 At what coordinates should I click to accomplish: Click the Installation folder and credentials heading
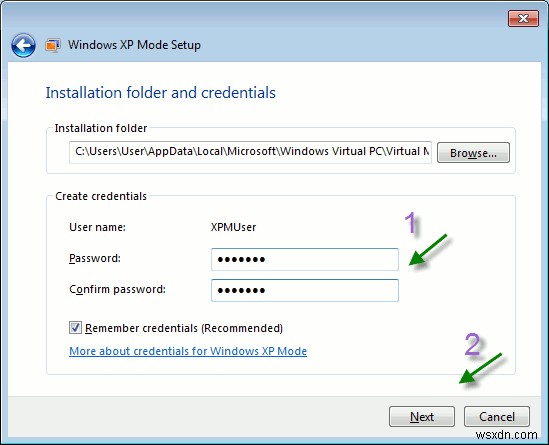coord(161,93)
